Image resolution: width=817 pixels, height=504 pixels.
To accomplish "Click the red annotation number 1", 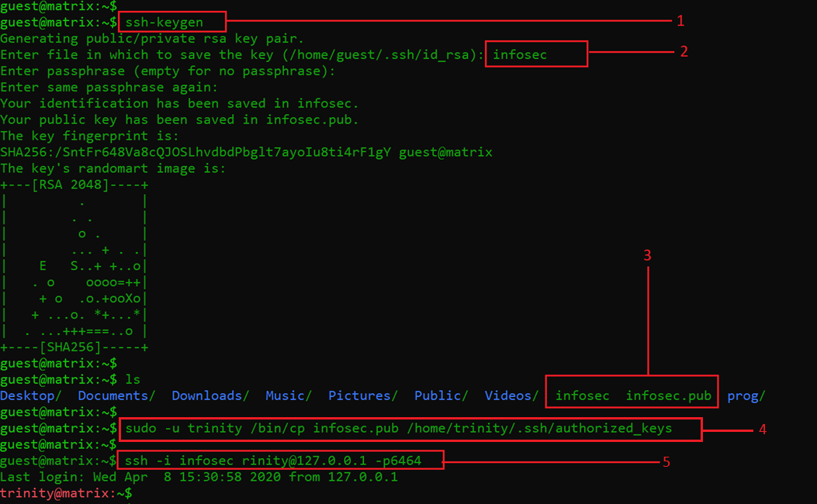I will pyautogui.click(x=681, y=20).
